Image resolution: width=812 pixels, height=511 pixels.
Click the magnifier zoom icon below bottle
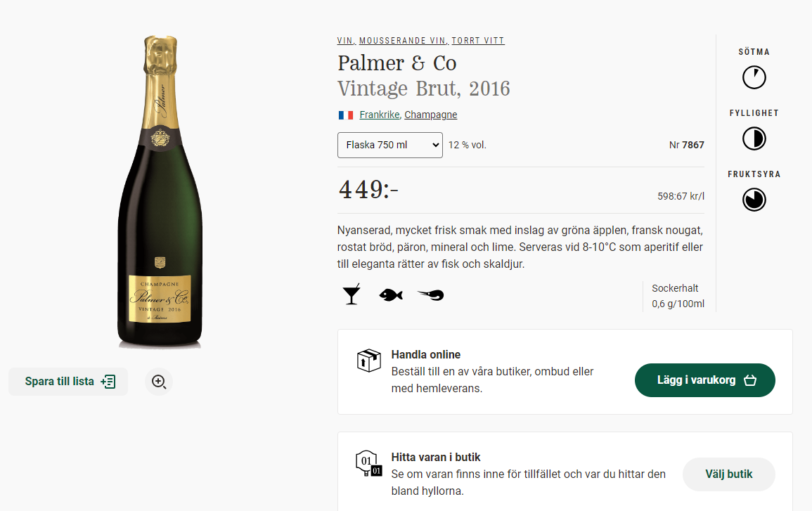tap(159, 382)
